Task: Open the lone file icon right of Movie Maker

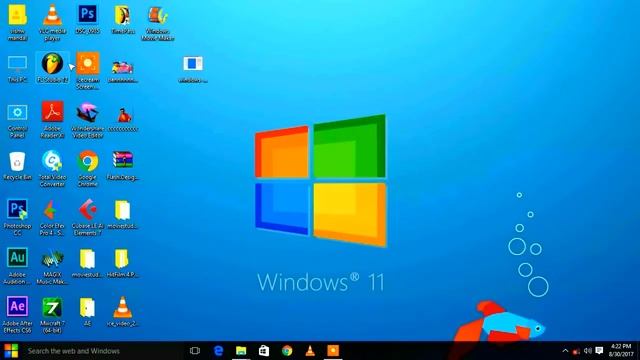Action: coord(193,68)
